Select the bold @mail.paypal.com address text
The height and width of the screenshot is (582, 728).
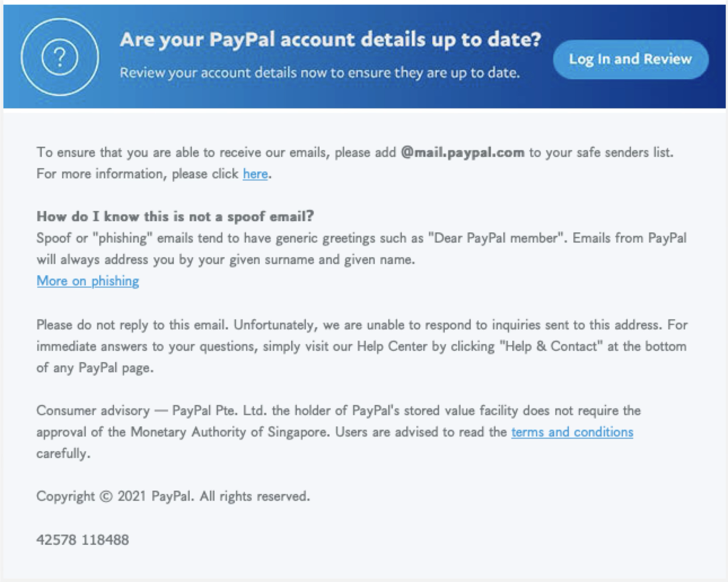(x=463, y=152)
